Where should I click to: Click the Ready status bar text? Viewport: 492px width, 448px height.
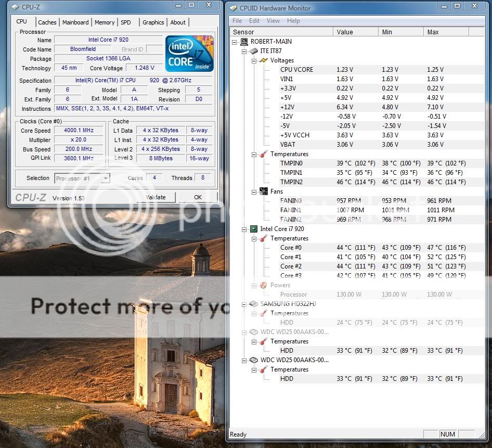tap(238, 434)
